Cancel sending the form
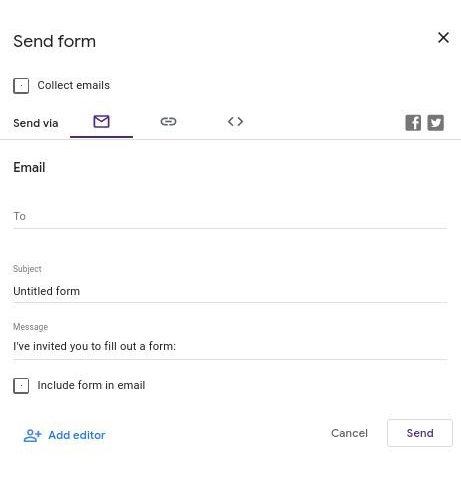 point(349,433)
